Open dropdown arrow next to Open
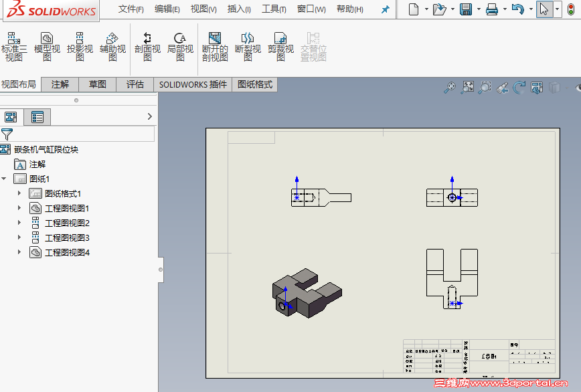The width and height of the screenshot is (581, 392). [x=452, y=9]
